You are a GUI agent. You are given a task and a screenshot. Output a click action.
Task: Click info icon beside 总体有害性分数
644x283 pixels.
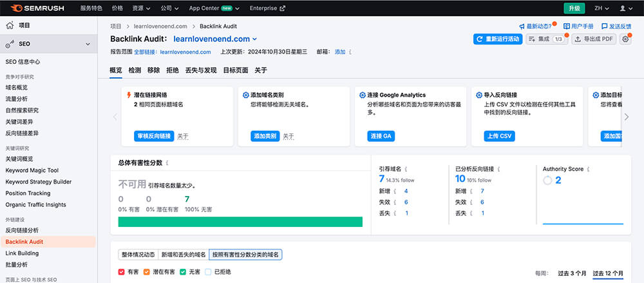pos(167,163)
